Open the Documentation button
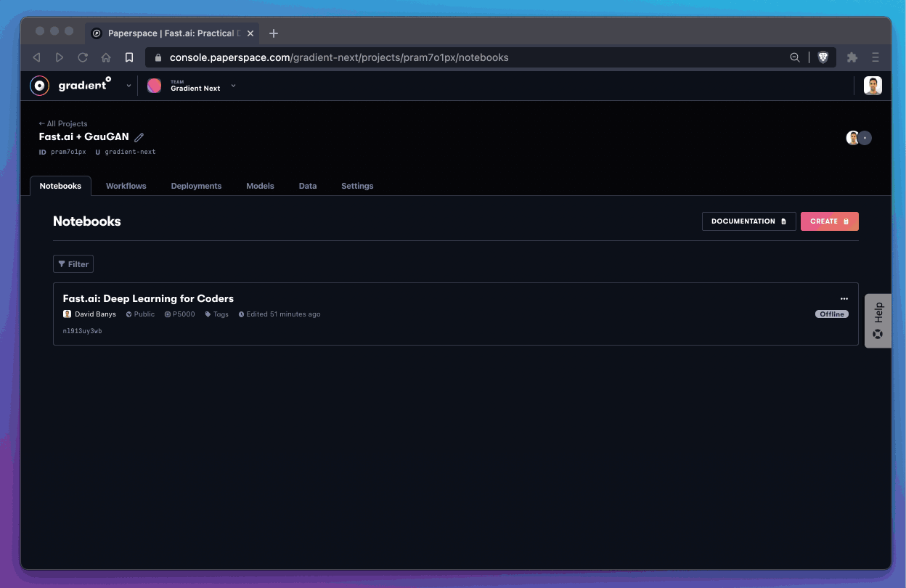Viewport: 906px width, 588px height. [749, 221]
